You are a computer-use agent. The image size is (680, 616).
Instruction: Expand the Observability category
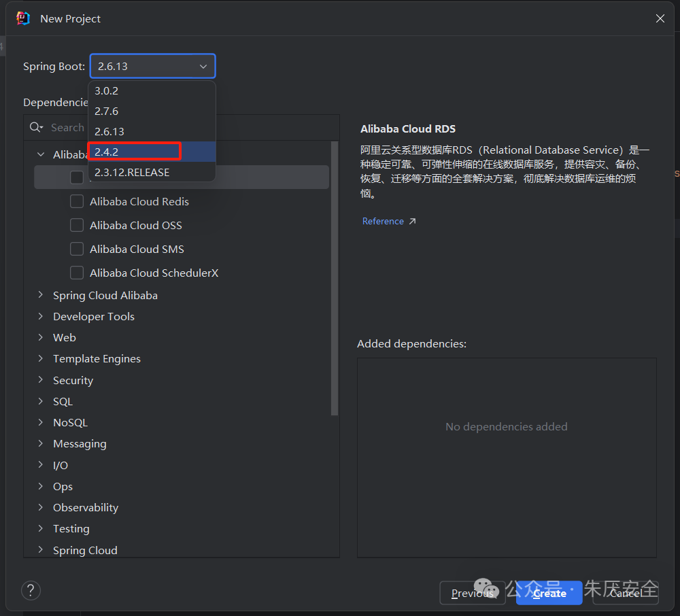pos(41,507)
